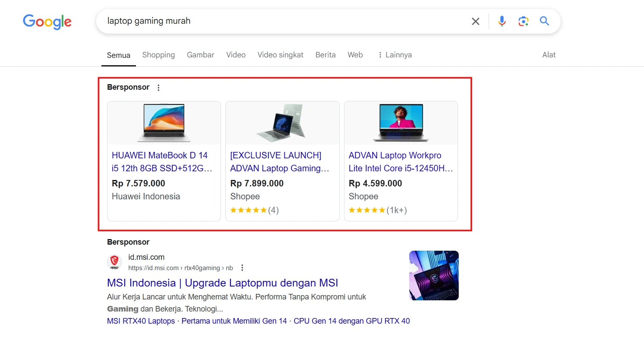Open the Video tab
Screen dimensions: 644x337
(x=236, y=55)
